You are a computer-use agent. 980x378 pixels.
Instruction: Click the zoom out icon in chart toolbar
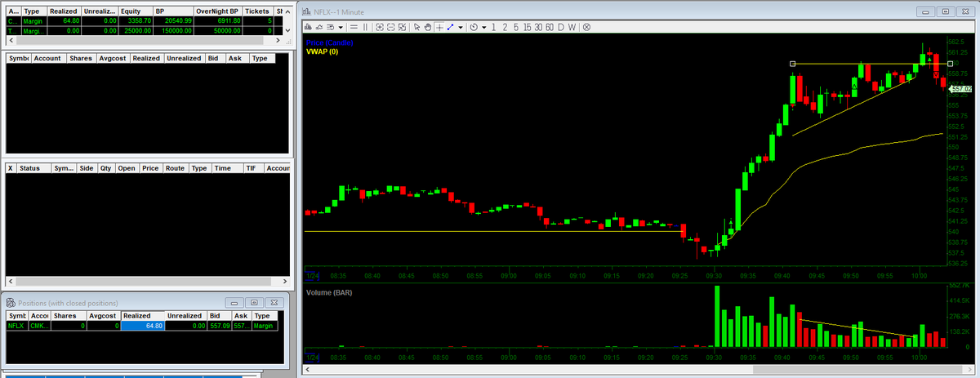pyautogui.click(x=390, y=27)
